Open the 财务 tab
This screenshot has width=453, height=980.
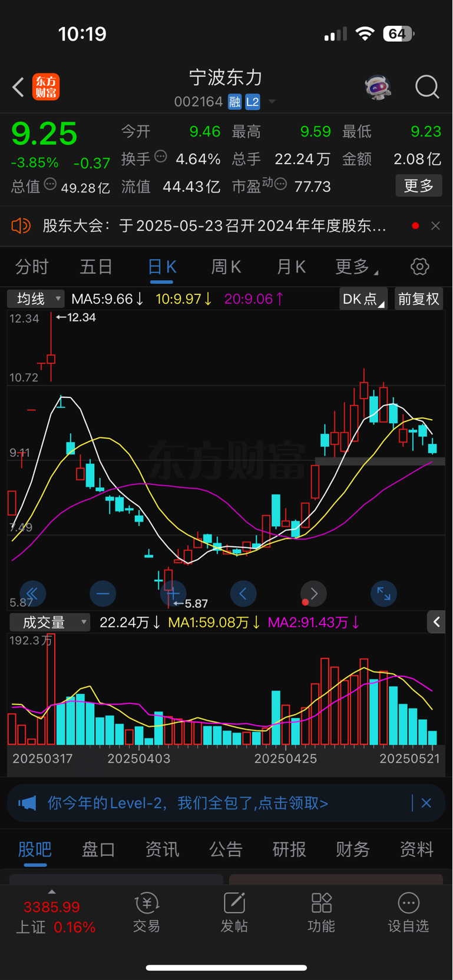(x=353, y=849)
